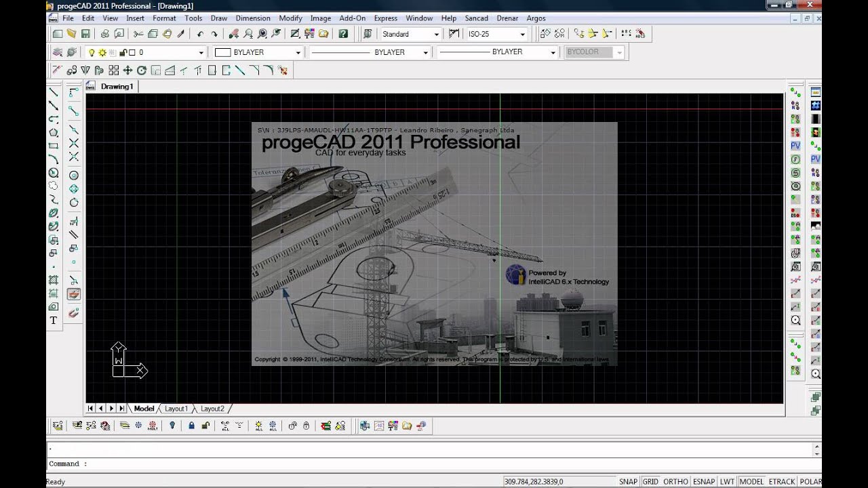This screenshot has height=488, width=868.
Task: Open the File menu
Action: tap(68, 18)
